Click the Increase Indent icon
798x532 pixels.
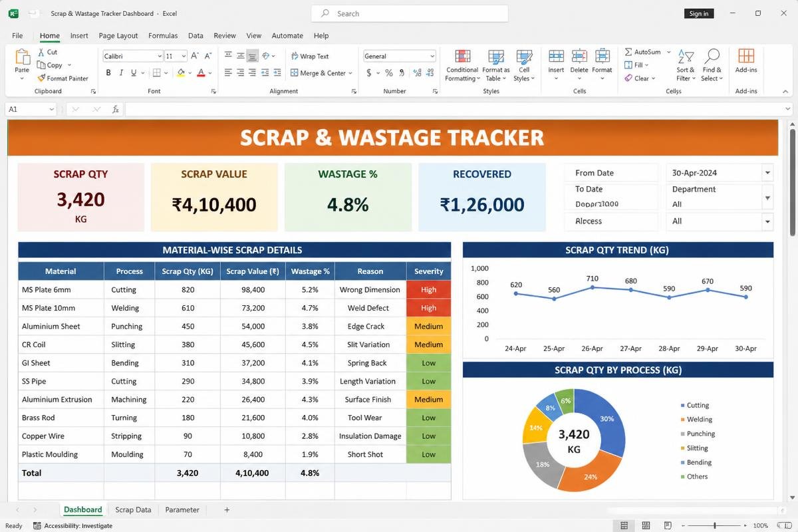278,73
